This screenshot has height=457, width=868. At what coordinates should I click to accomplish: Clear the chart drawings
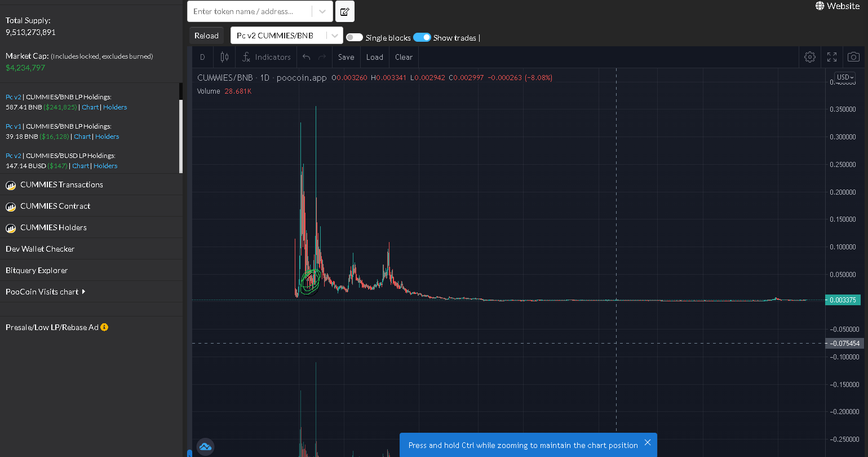404,57
